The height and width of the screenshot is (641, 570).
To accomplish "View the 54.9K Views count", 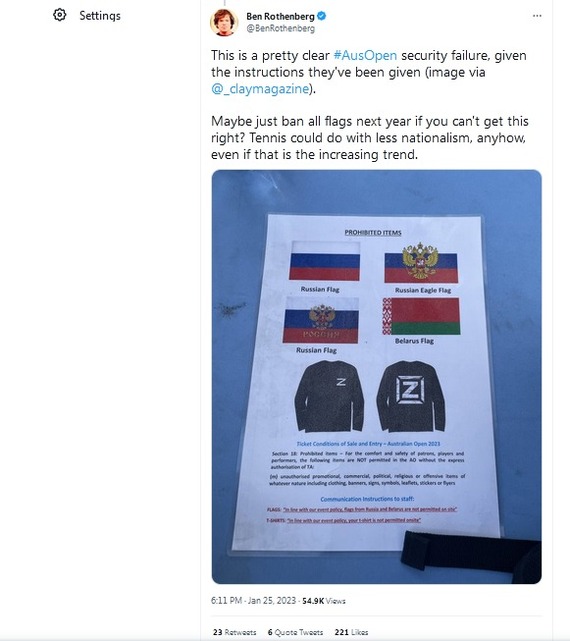I will point(324,601).
